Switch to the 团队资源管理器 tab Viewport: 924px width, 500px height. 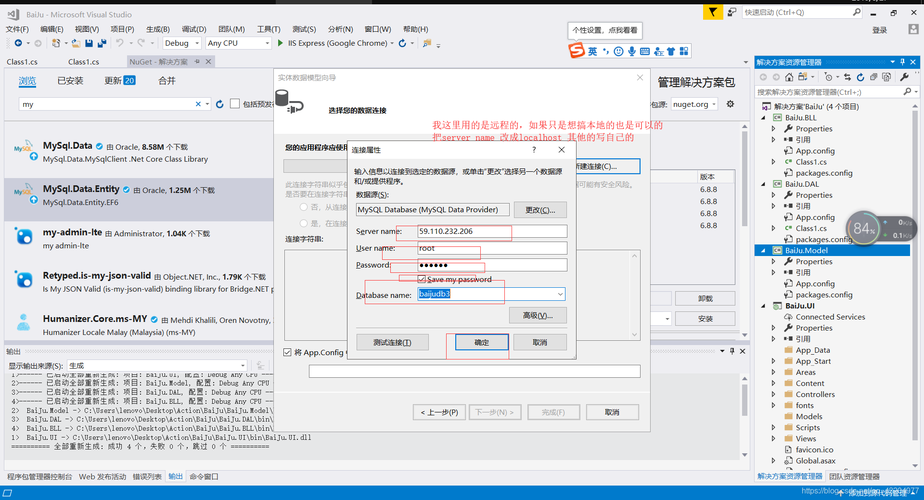[x=854, y=476]
